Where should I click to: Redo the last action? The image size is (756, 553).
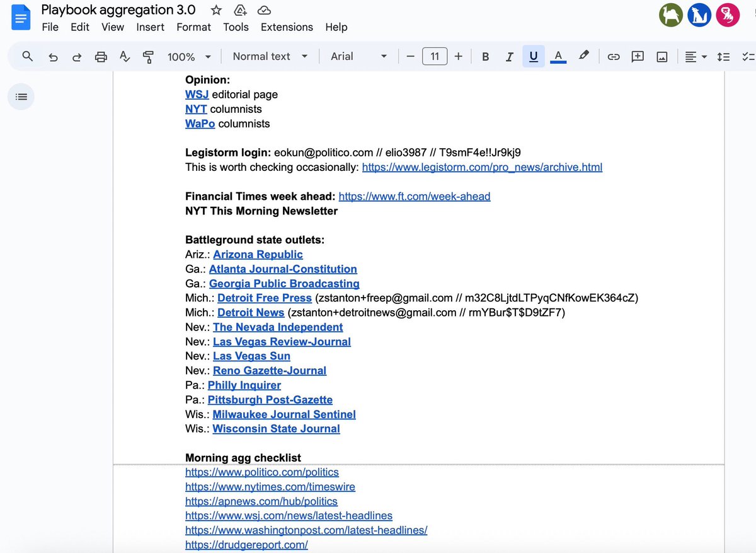point(77,57)
